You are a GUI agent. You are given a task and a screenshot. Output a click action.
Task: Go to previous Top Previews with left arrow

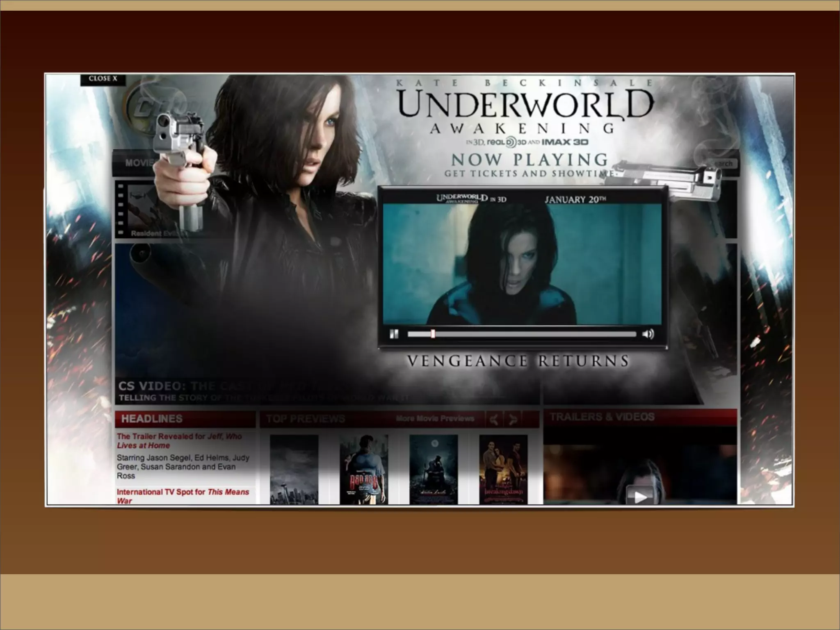tap(494, 419)
